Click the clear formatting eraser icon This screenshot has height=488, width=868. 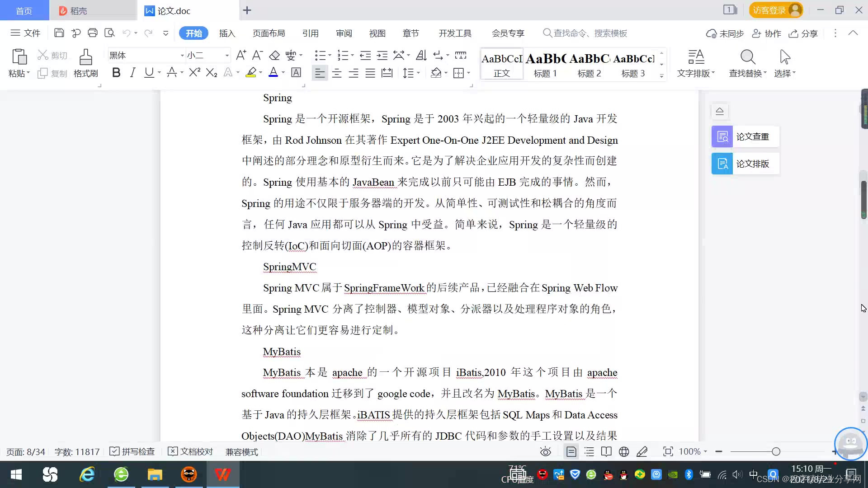pos(274,56)
